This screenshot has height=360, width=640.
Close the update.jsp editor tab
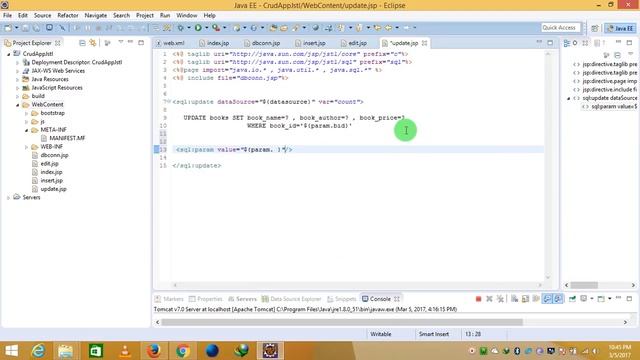[424, 43]
